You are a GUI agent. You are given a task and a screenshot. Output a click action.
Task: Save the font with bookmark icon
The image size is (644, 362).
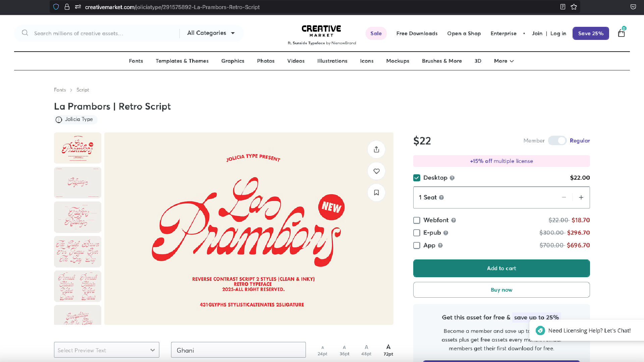click(376, 193)
